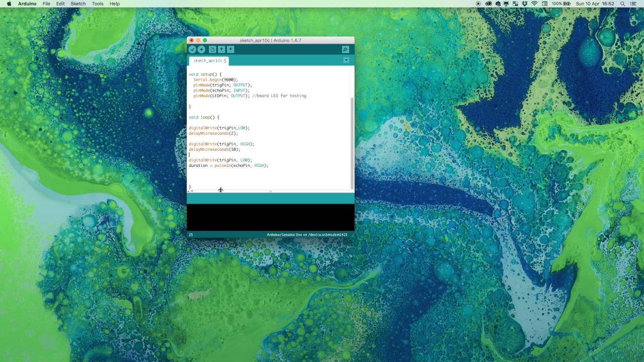Click the line number 25 in the status bar
Screen dimensions: 644x362
pos(191,235)
